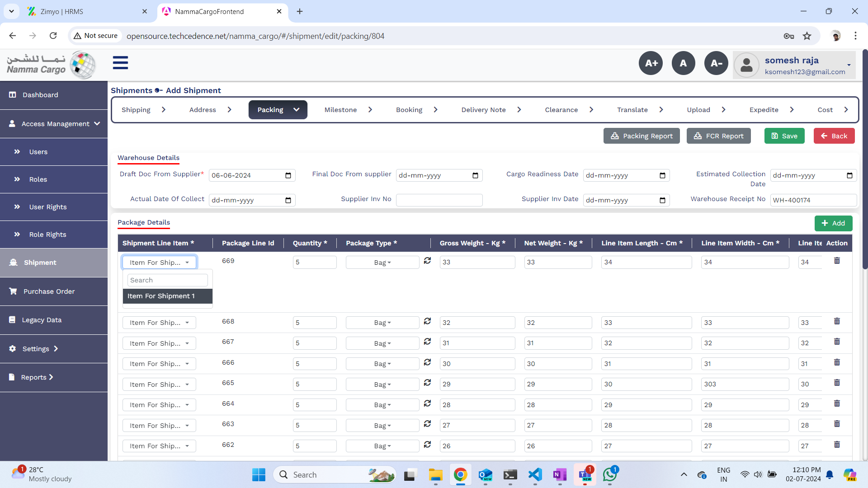This screenshot has height=488, width=868.
Task: Decrease font size with A- button
Action: pos(716,63)
